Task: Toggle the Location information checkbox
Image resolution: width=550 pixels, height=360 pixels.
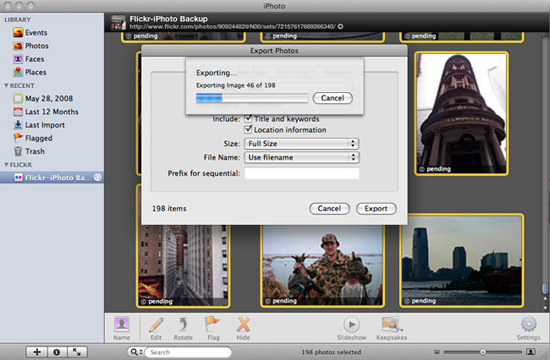Action: coord(248,129)
